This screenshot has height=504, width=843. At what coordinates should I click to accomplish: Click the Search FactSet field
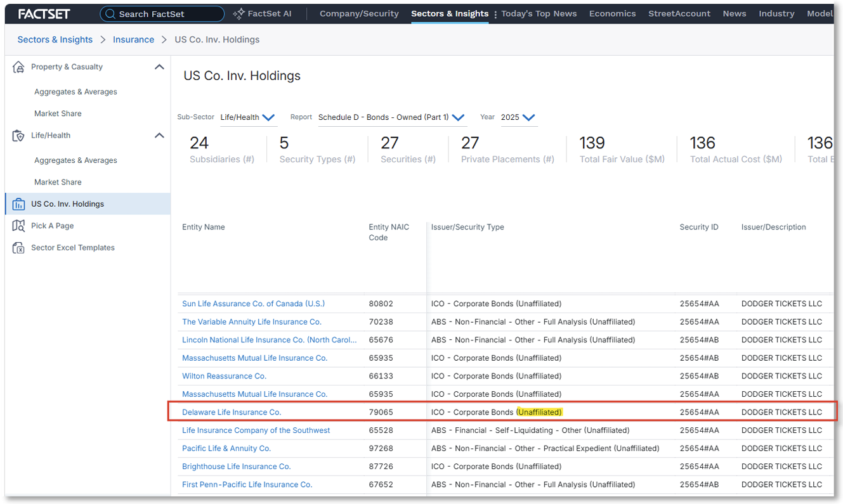pyautogui.click(x=162, y=14)
